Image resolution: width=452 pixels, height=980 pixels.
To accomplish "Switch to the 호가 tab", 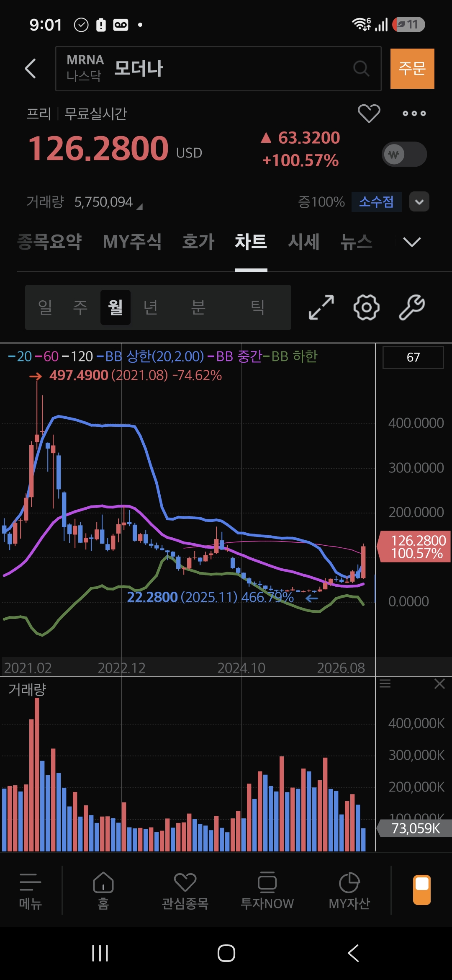I will click(x=198, y=242).
